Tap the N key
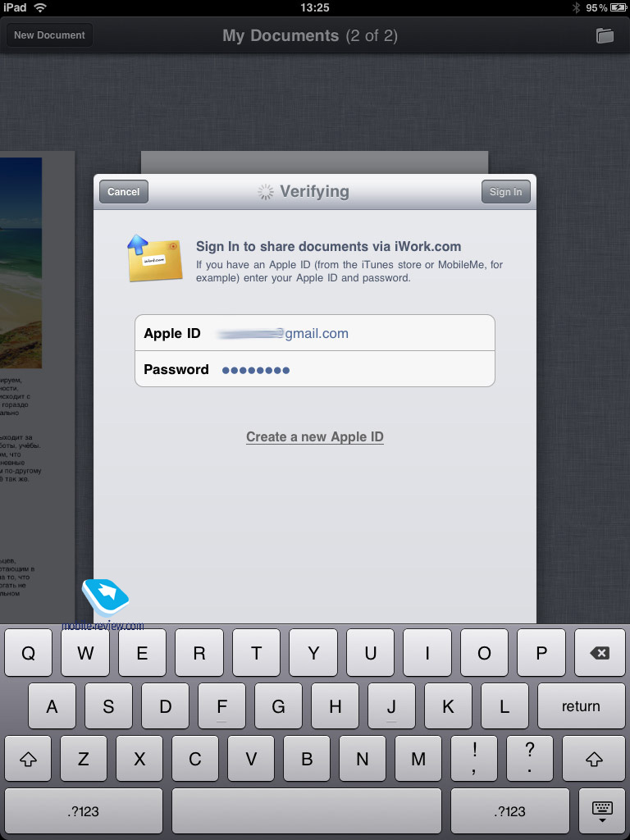The width and height of the screenshot is (630, 840). [x=362, y=759]
